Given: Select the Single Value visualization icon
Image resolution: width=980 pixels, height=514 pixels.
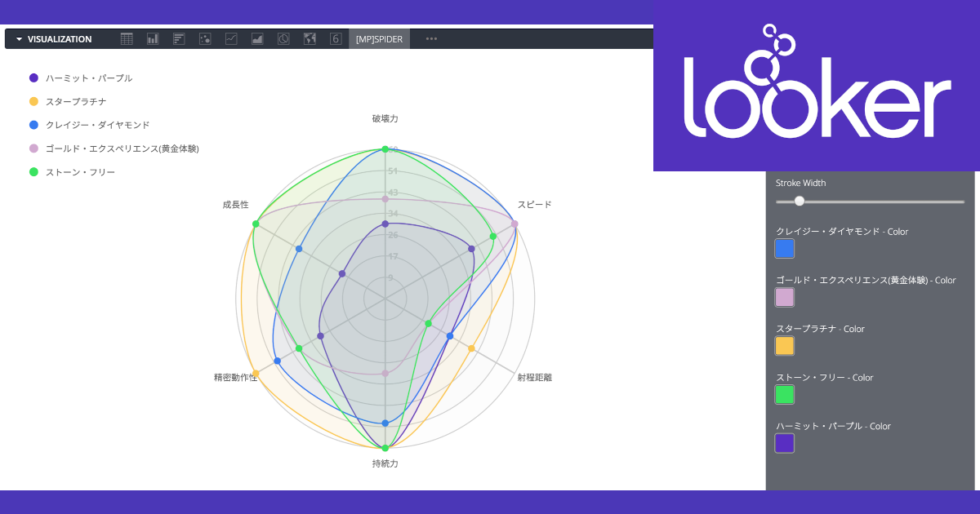Looking at the screenshot, I should click(336, 38).
